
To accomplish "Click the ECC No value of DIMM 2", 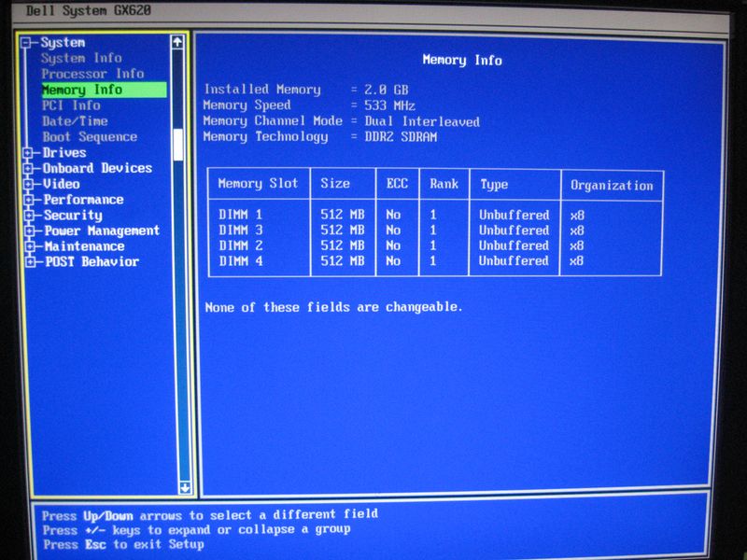I will click(x=393, y=245).
